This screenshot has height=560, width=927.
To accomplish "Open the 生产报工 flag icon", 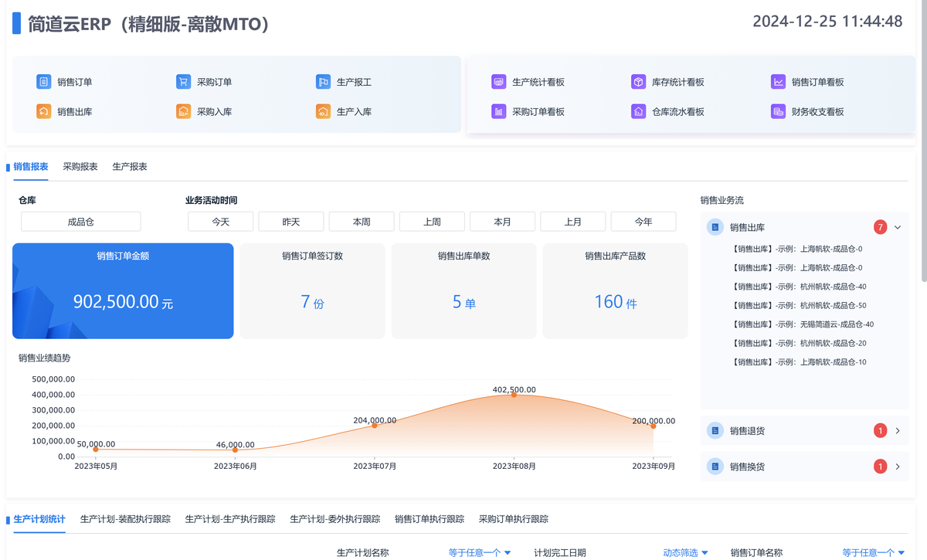I will pyautogui.click(x=323, y=82).
